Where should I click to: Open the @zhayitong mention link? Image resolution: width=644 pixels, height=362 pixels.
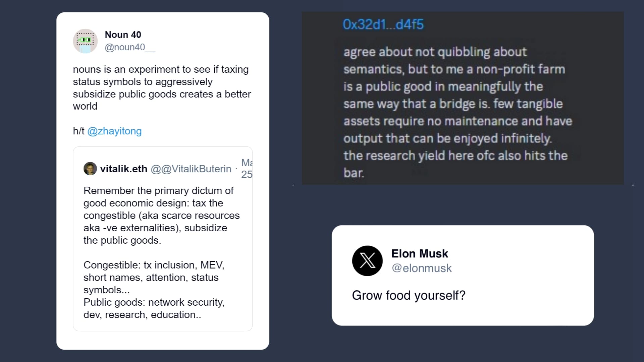[114, 131]
